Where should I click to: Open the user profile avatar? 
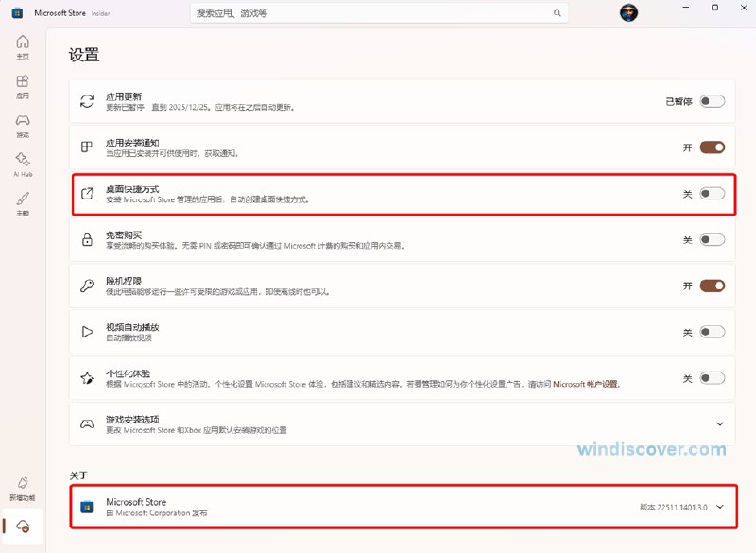pyautogui.click(x=628, y=13)
